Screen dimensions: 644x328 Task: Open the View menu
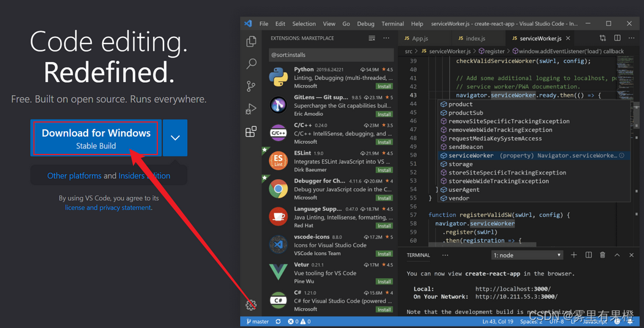pos(329,24)
